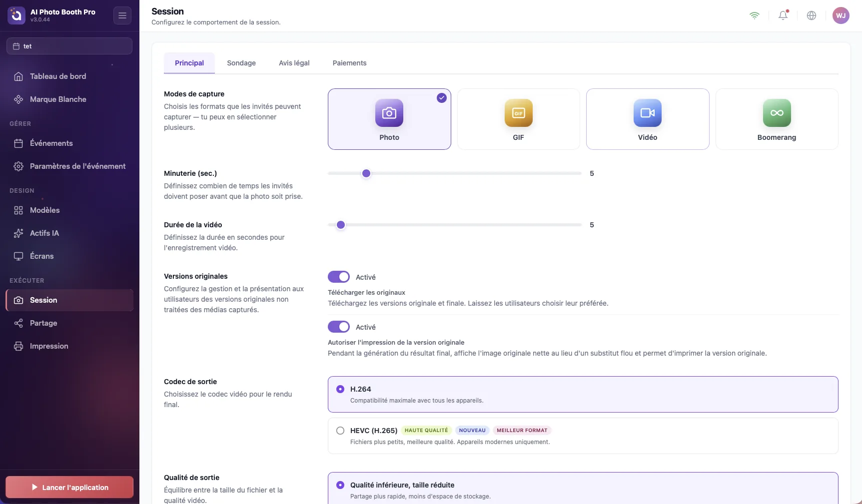Select the H.264 codec radio button
Screen dimensions: 862x504
tap(340, 389)
